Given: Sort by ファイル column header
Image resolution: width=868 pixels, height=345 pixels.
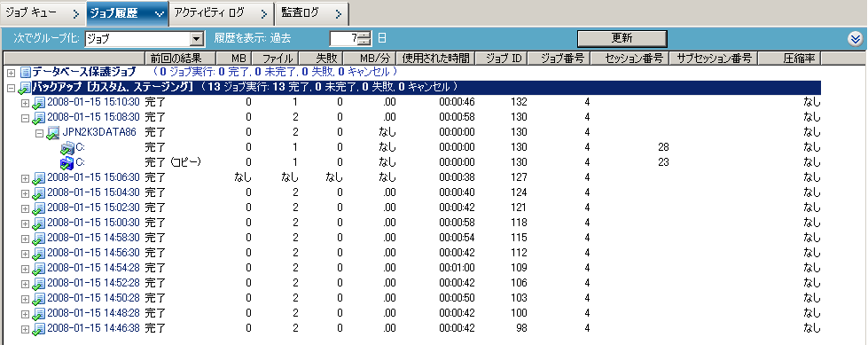Looking at the screenshot, I should coord(276,58).
